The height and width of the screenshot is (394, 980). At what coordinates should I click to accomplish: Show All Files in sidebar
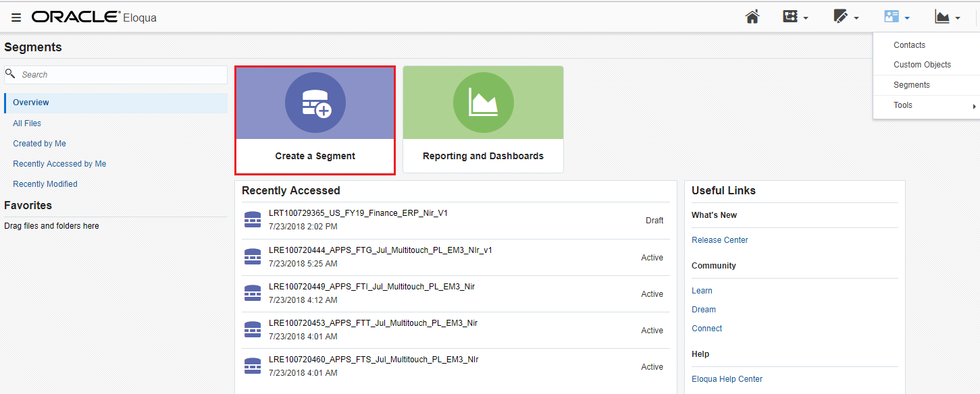(27, 123)
